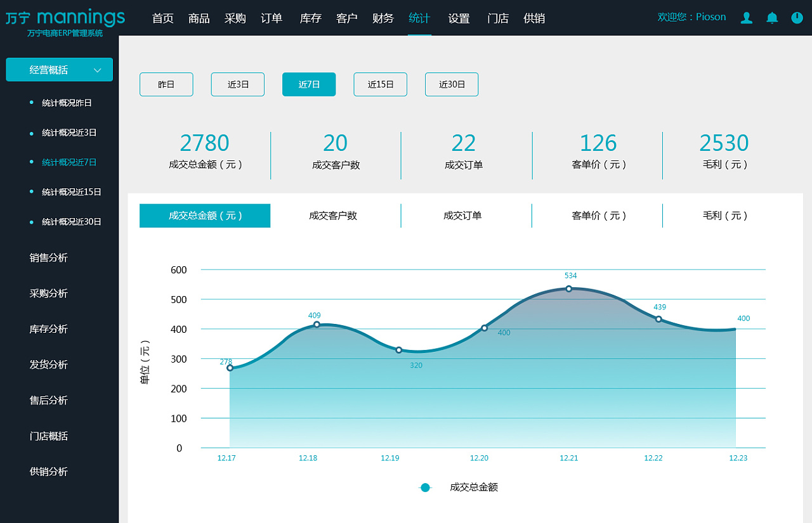Click the teal legend dot below the chart
The width and height of the screenshot is (812, 523).
425,487
